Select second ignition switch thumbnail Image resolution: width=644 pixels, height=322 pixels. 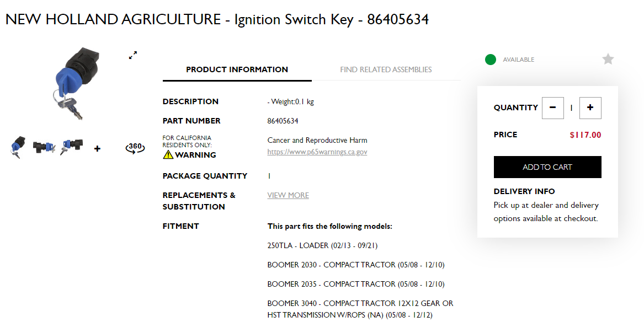pyautogui.click(x=44, y=147)
